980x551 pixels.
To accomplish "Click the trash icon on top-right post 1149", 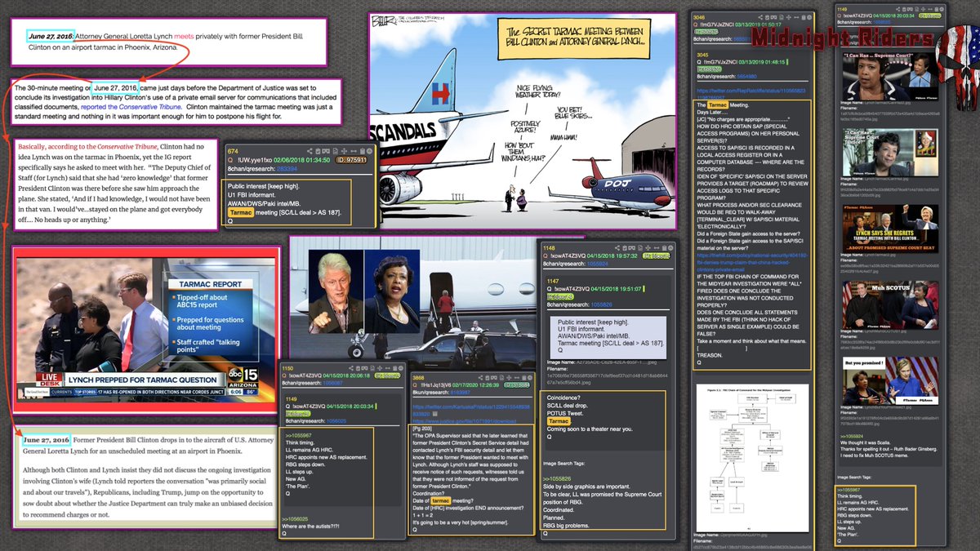I will coord(938,8).
